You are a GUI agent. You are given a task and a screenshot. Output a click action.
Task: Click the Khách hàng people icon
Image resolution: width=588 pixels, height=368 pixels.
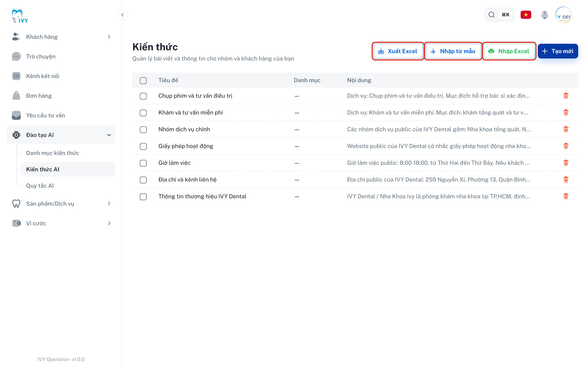tap(16, 37)
